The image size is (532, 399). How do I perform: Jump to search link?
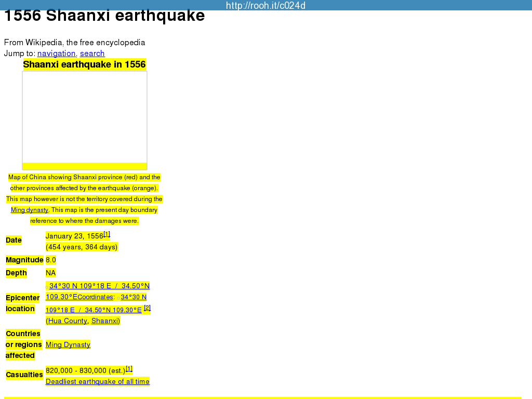click(x=92, y=54)
